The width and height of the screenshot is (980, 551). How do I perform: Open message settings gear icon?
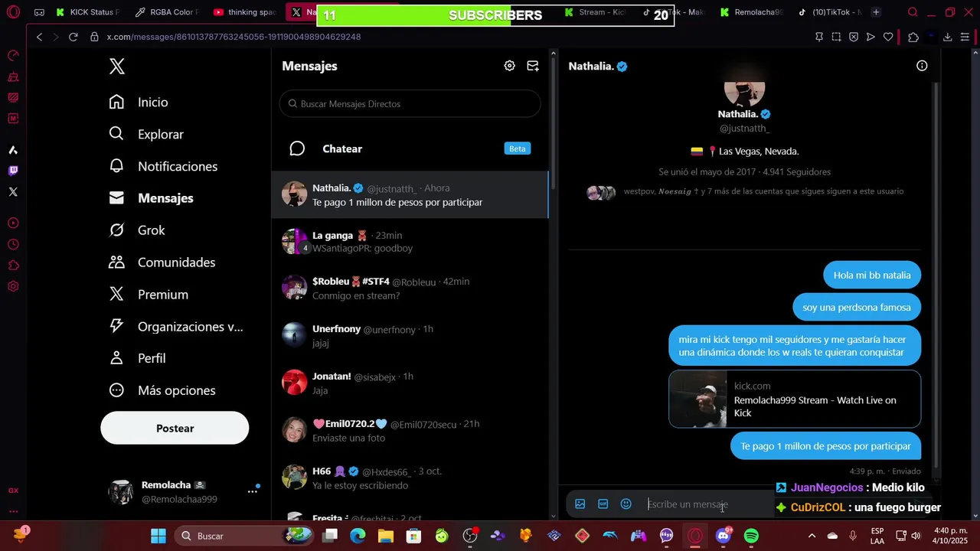pos(509,66)
